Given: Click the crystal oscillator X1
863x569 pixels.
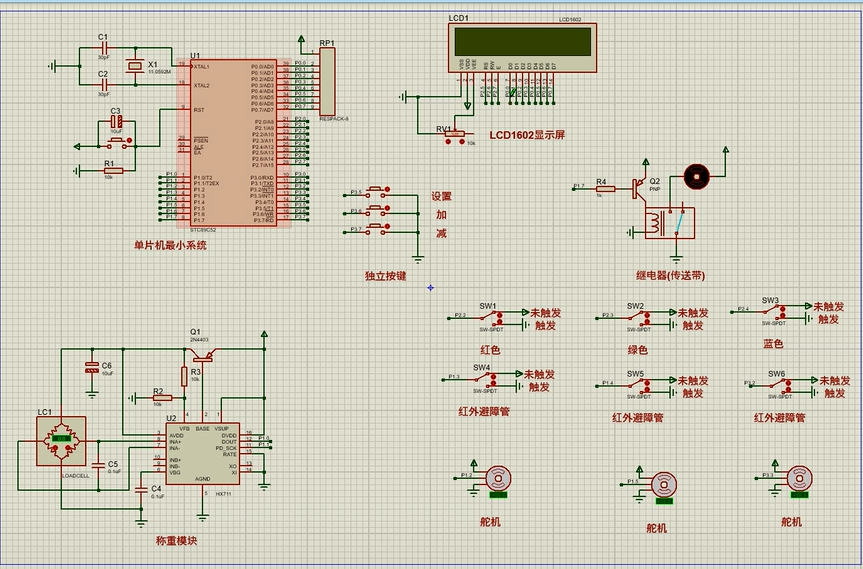Looking at the screenshot, I should [135, 67].
